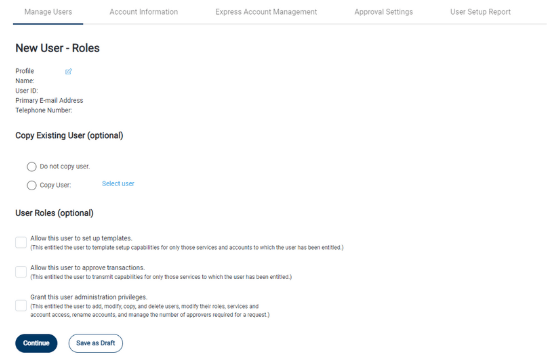
Task: Click the 'Telephone Number:' label
Action: click(x=44, y=110)
